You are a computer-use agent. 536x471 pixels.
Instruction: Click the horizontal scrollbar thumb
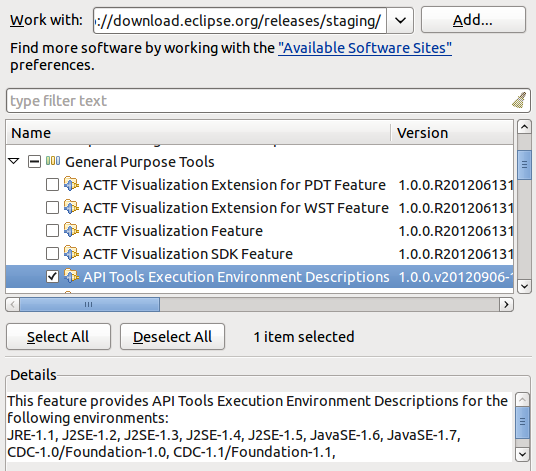point(90,304)
